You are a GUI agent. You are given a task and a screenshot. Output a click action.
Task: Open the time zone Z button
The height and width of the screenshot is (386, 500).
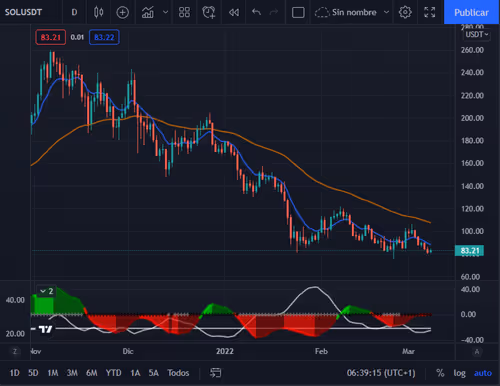click(15, 351)
